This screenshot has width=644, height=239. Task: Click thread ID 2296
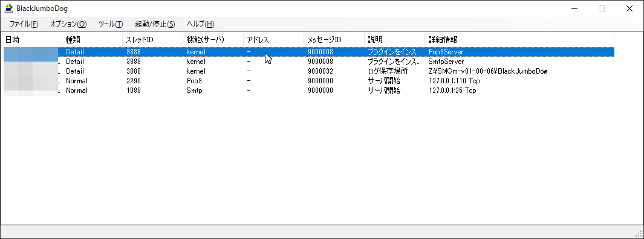coord(134,81)
